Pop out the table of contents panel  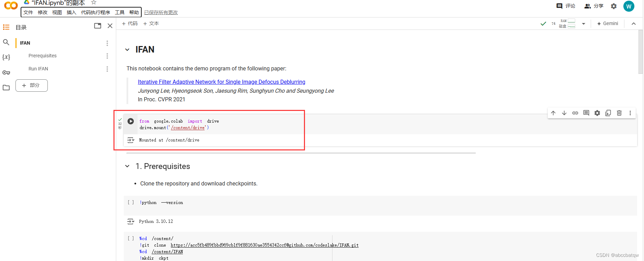pyautogui.click(x=98, y=26)
